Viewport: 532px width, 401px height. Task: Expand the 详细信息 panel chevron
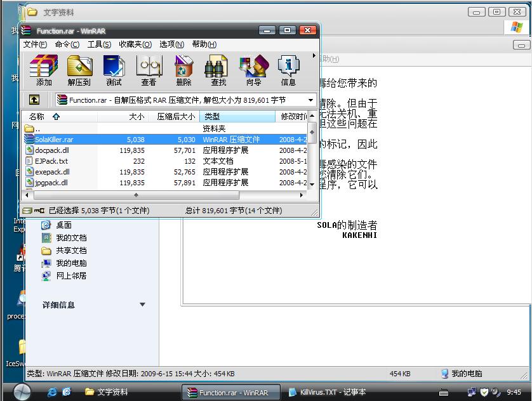(x=142, y=305)
